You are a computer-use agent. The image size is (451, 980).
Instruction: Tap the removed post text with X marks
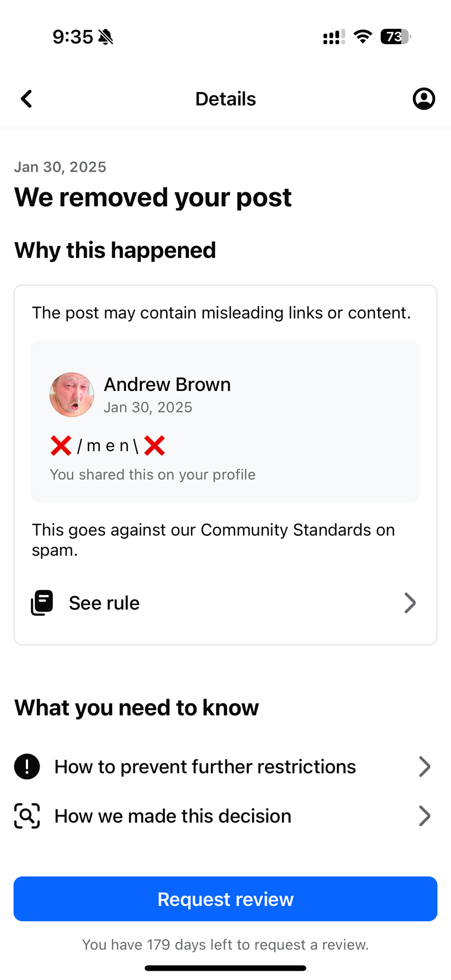point(108,445)
